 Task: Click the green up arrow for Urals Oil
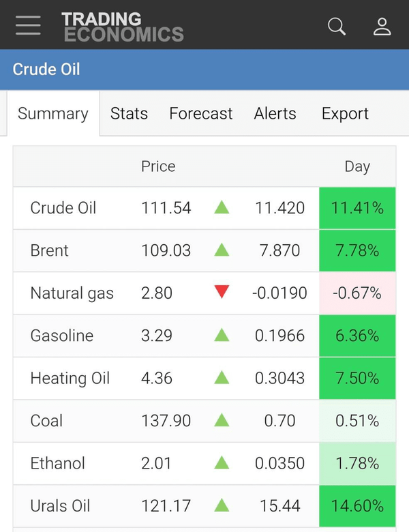[222, 506]
